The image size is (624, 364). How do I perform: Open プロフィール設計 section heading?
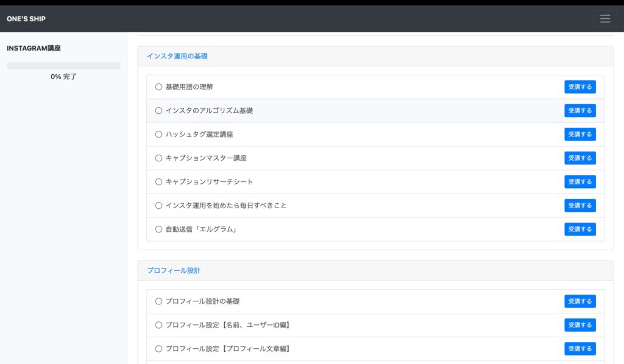click(174, 271)
